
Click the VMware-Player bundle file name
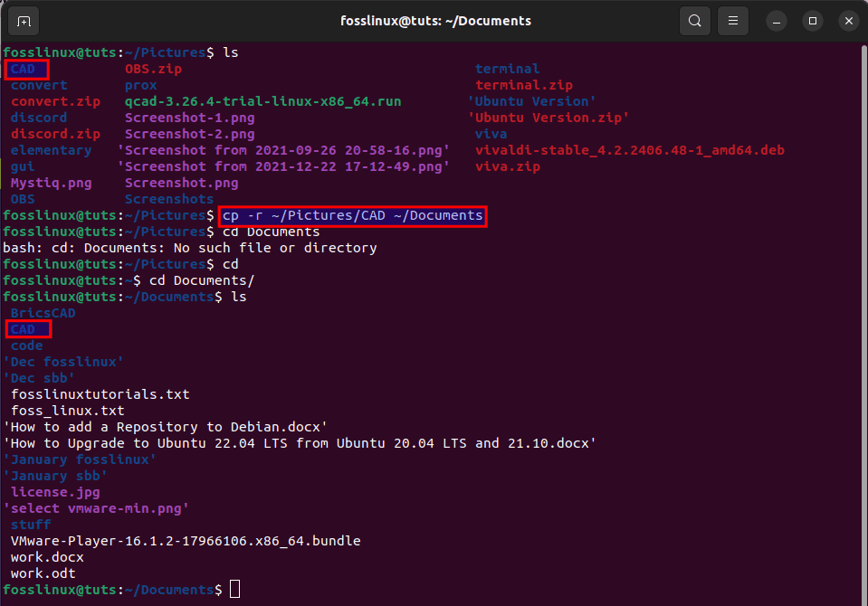(x=186, y=541)
